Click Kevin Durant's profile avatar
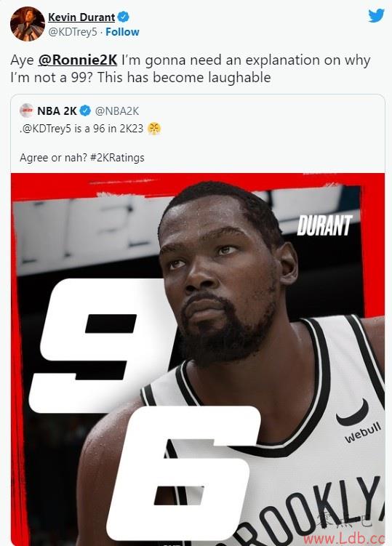Screen dimensions: 392x546 click(28, 24)
